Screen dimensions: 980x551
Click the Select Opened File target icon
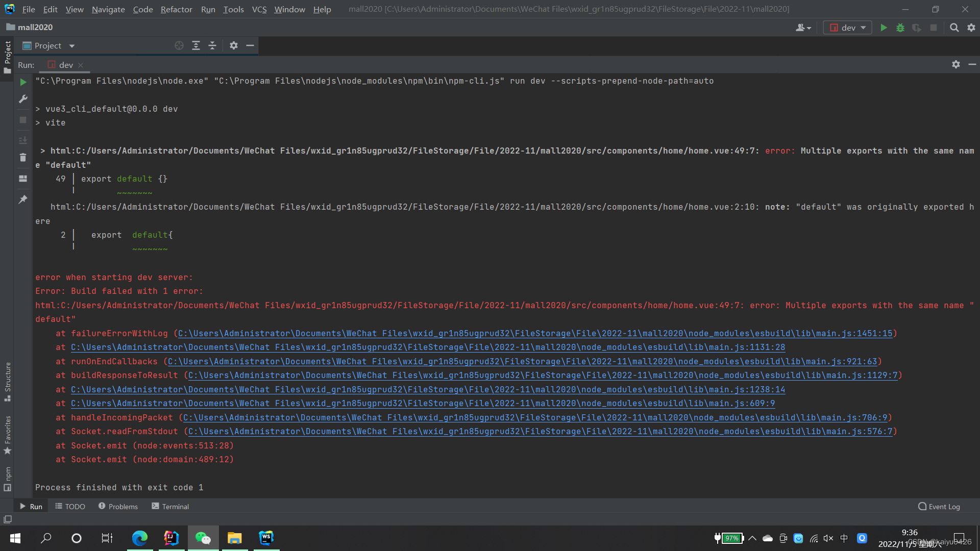[x=179, y=45]
